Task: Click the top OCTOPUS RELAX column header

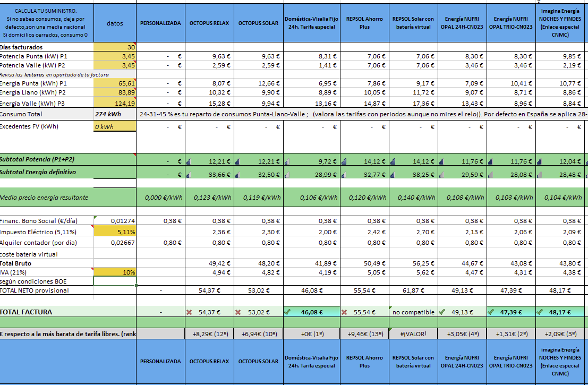Action: click(x=209, y=23)
